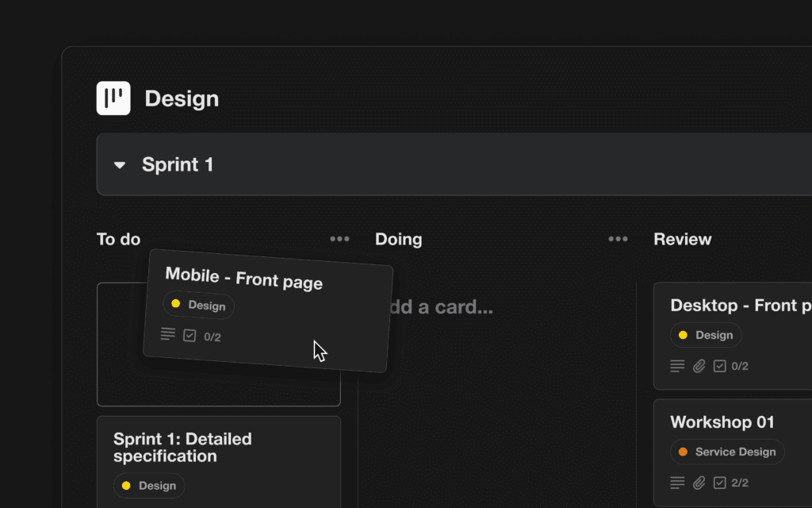Click the paperclip icon on Workshop 01 card

tap(699, 483)
